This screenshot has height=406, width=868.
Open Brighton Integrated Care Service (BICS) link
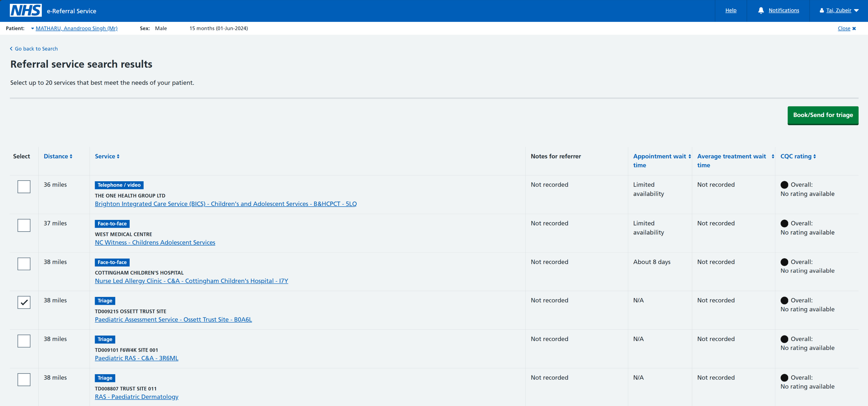coord(226,204)
